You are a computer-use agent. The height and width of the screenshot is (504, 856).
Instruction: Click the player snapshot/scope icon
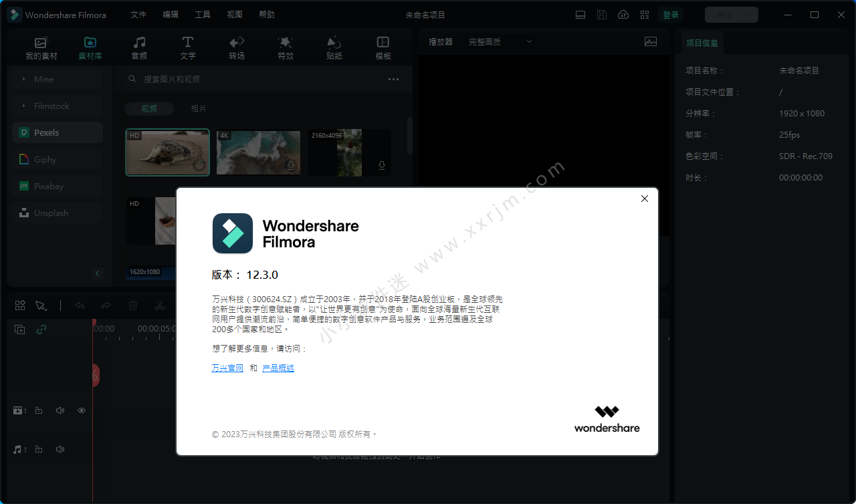pos(651,41)
